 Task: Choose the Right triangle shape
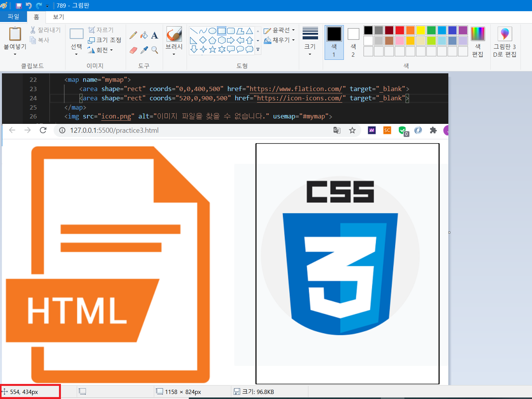coord(194,40)
